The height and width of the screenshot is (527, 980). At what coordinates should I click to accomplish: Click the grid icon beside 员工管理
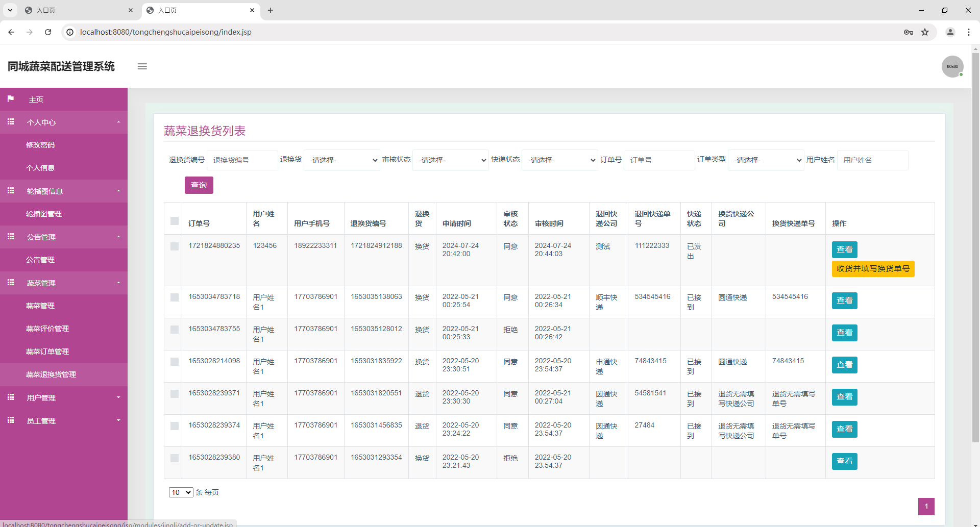pyautogui.click(x=11, y=420)
